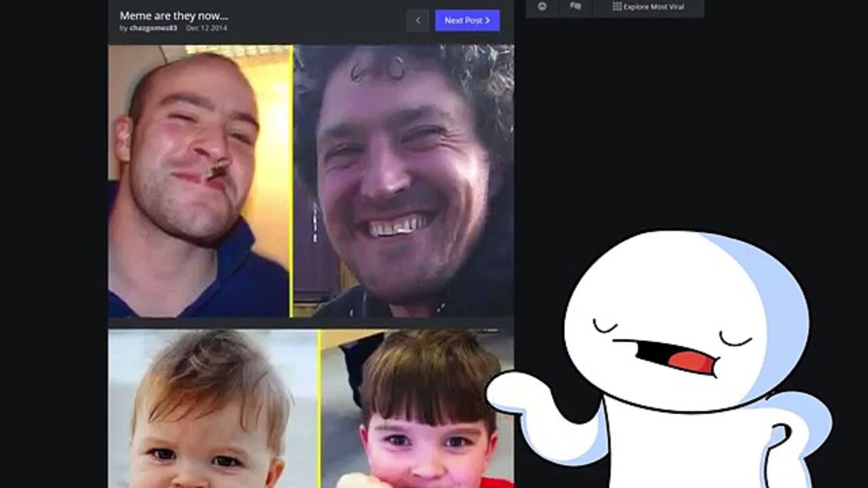The height and width of the screenshot is (488, 868).
Task: Click the Dec 12 2014 post date
Action: 207,28
